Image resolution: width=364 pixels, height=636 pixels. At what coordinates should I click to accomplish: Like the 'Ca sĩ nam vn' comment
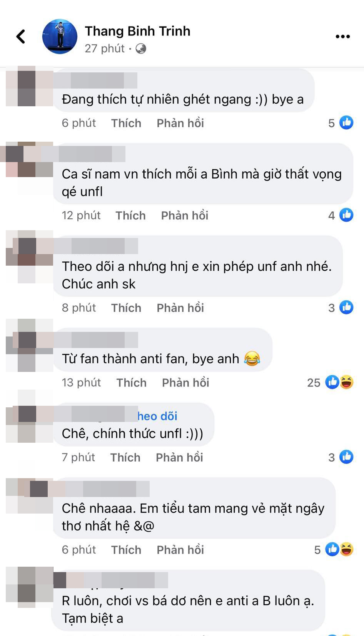point(130,216)
